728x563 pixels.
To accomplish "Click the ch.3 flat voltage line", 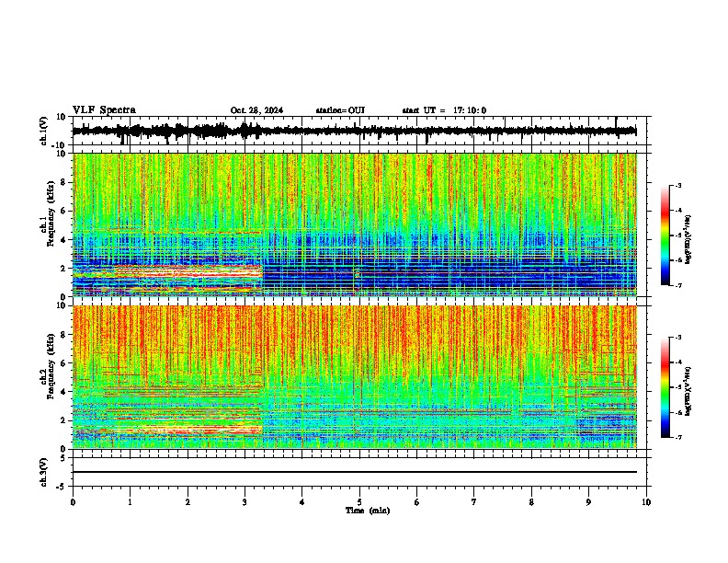I will click(355, 472).
